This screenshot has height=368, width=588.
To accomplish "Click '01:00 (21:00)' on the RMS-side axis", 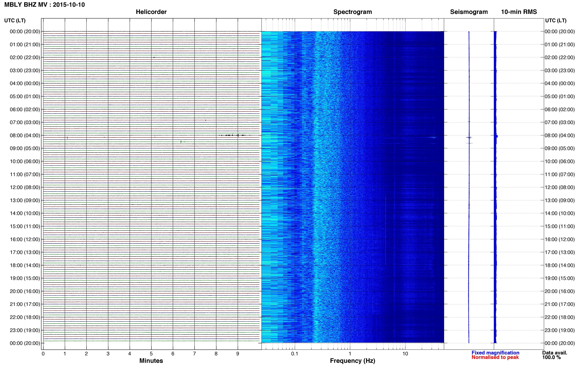I will pyautogui.click(x=560, y=45).
